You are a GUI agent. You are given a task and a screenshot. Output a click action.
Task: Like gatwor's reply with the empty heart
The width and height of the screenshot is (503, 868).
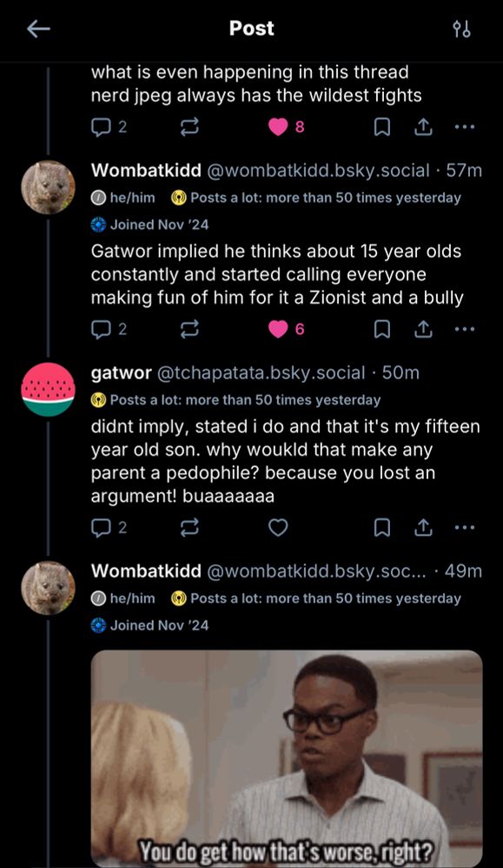click(276, 527)
